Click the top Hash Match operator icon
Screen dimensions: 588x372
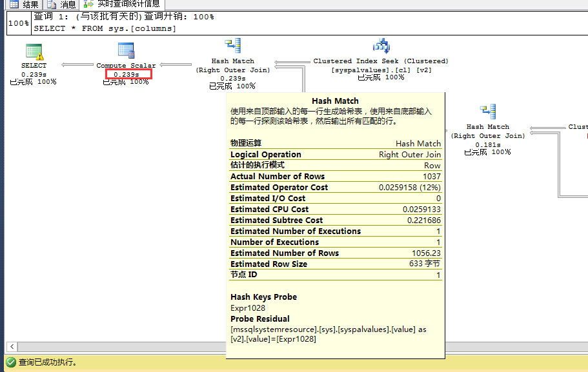(232, 46)
